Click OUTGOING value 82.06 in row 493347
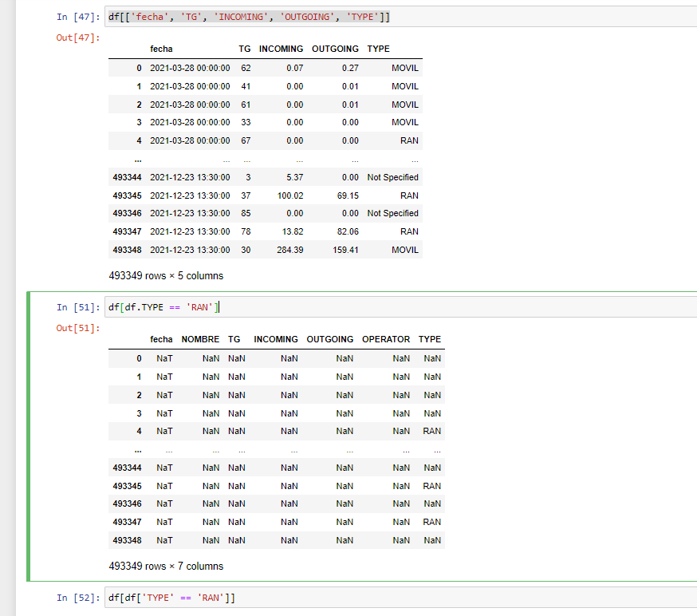The height and width of the screenshot is (616, 697). [348, 231]
